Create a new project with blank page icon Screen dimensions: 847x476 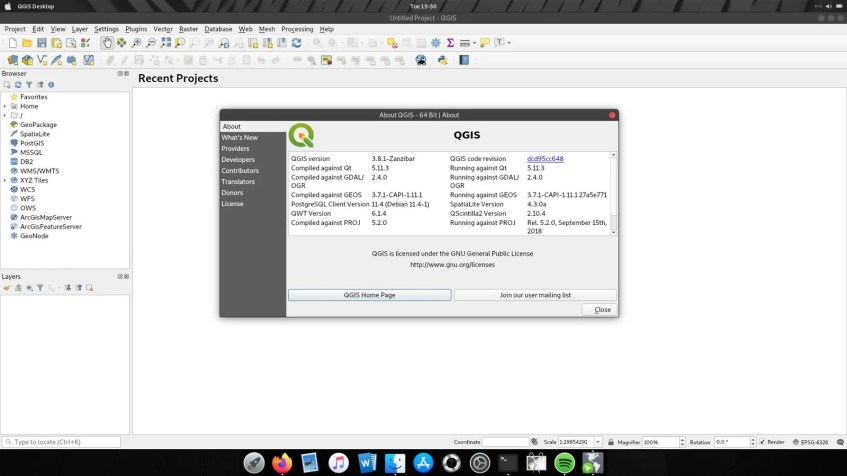pos(12,43)
